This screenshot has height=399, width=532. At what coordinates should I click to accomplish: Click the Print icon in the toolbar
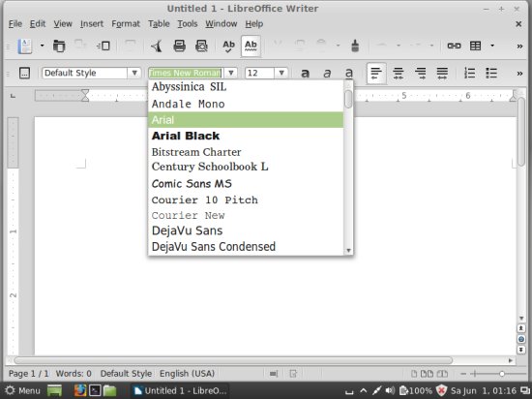pyautogui.click(x=179, y=46)
